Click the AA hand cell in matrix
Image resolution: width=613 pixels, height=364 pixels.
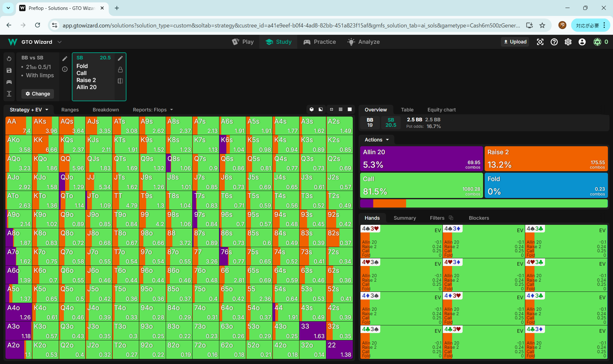(19, 125)
